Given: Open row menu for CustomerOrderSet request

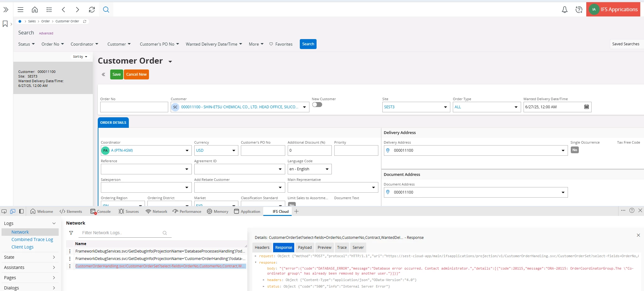Looking at the screenshot, I should pyautogui.click(x=70, y=266).
